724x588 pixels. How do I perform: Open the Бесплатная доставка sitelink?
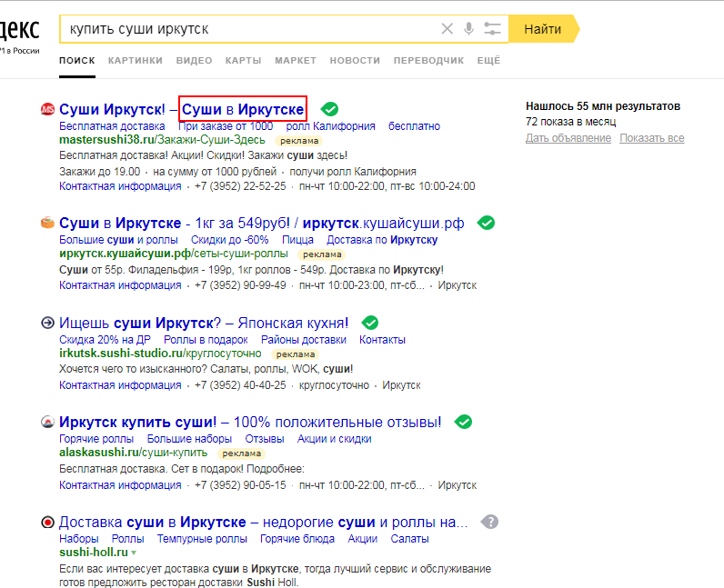coord(112,126)
